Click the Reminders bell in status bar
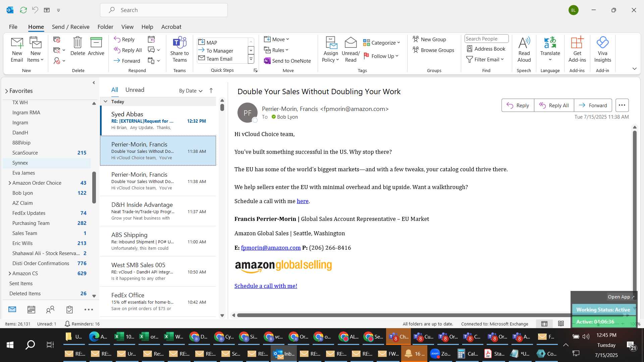 click(67, 324)
